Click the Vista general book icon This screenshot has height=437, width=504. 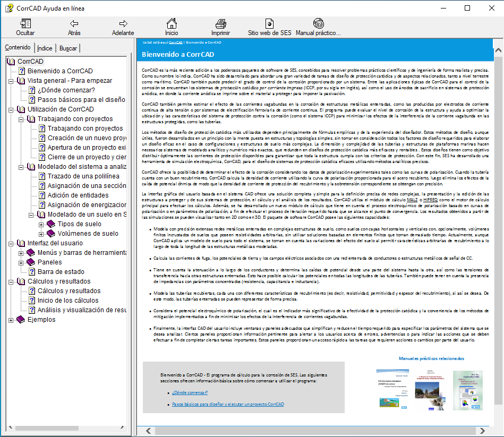click(21, 81)
